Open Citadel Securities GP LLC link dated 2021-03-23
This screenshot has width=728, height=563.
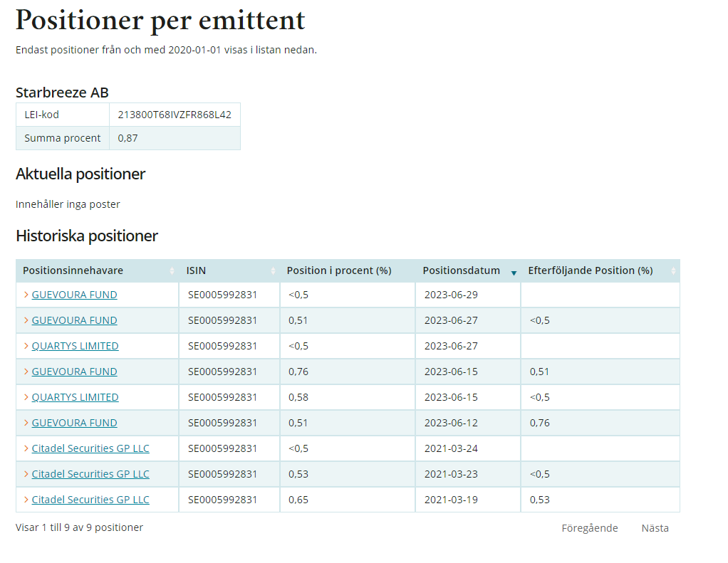click(x=90, y=474)
